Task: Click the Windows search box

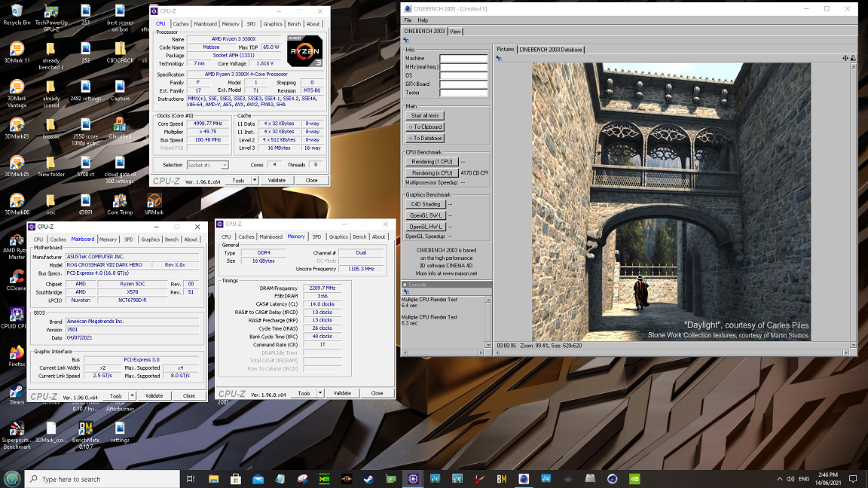Action: click(x=102, y=479)
